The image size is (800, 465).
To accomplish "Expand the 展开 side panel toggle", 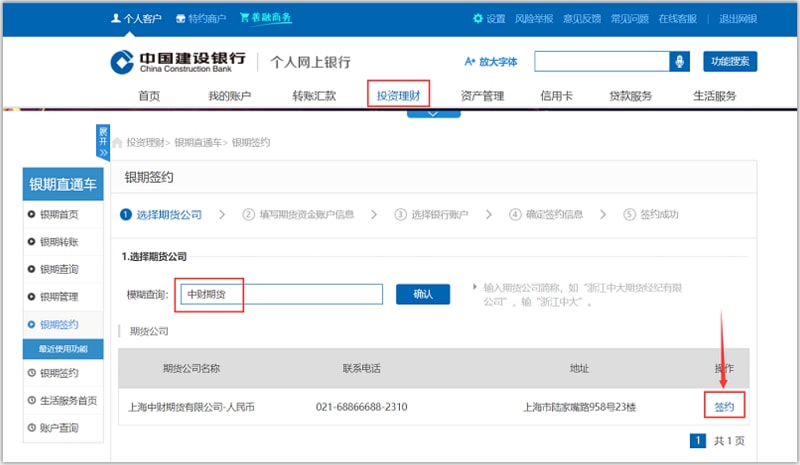I will tap(102, 142).
